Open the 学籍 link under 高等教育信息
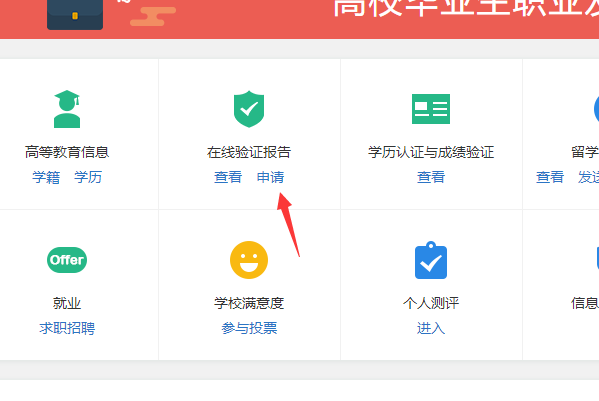 coord(46,177)
